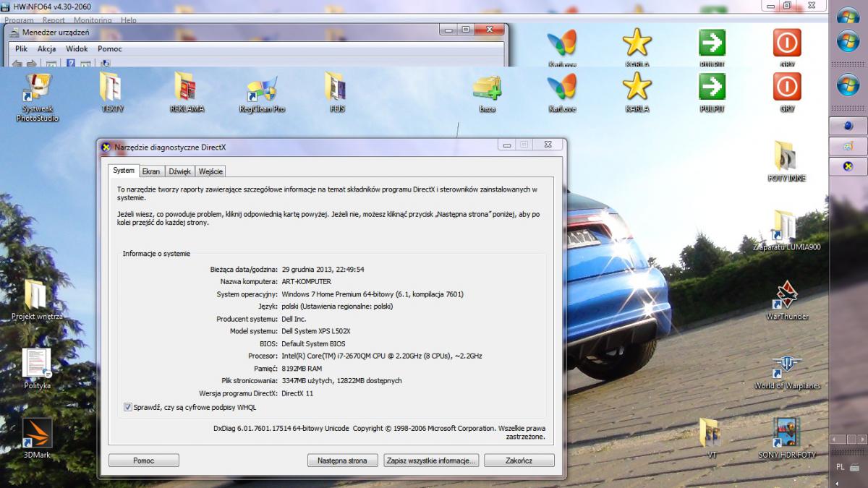Open the Help menu in HWiNFO64
The height and width of the screenshot is (488, 868).
pyautogui.click(x=129, y=20)
